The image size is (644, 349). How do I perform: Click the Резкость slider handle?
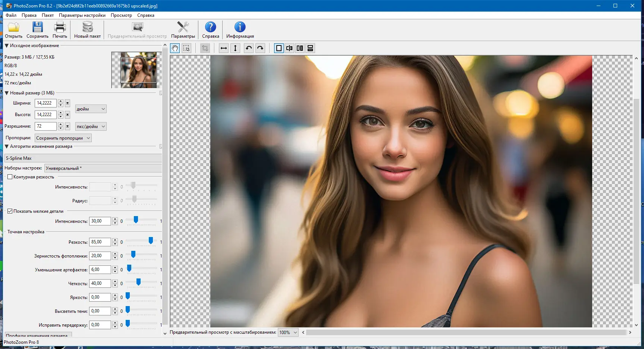point(151,241)
